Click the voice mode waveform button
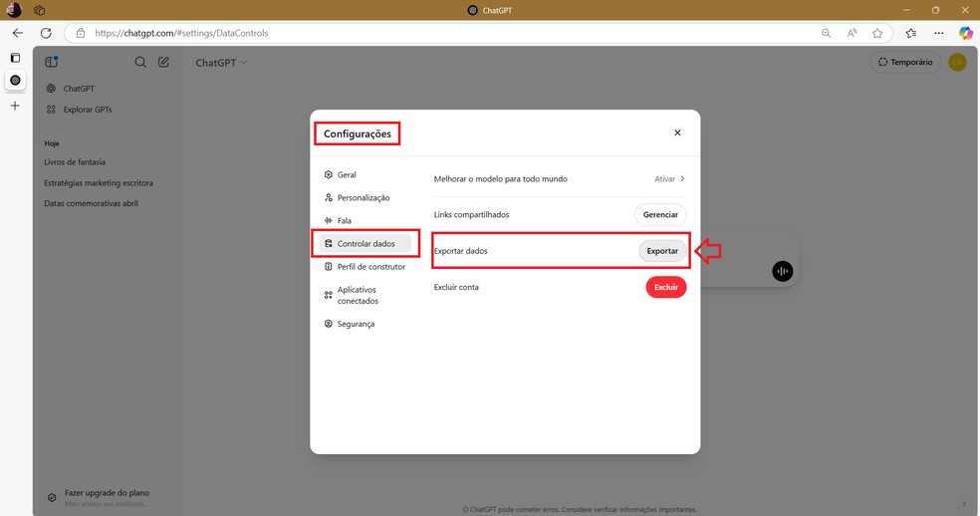The height and width of the screenshot is (516, 980). coord(783,271)
